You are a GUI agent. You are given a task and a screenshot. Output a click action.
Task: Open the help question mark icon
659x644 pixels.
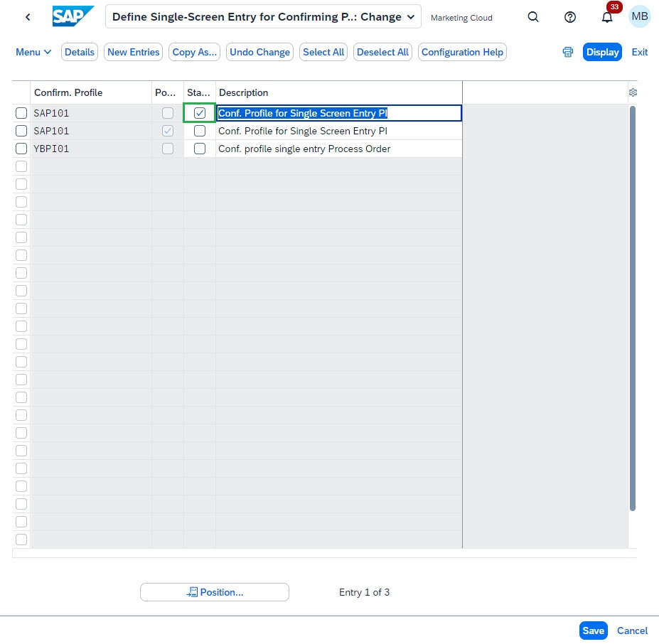[x=570, y=17]
